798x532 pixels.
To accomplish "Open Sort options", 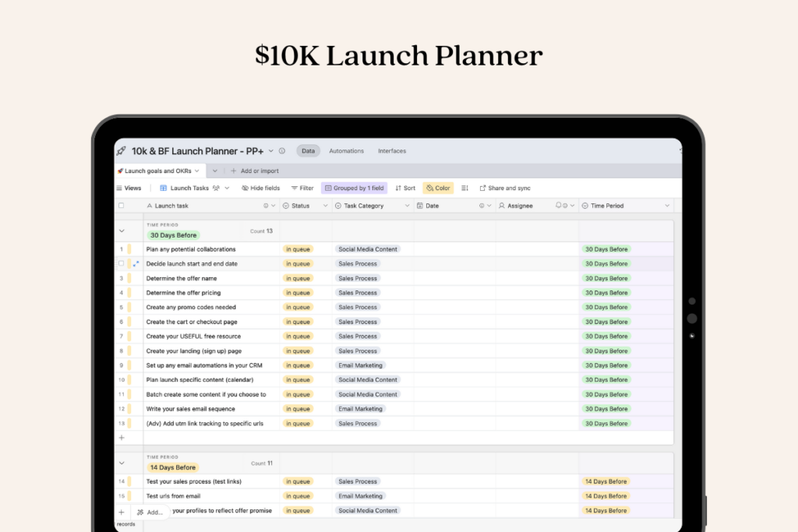I will [405, 188].
